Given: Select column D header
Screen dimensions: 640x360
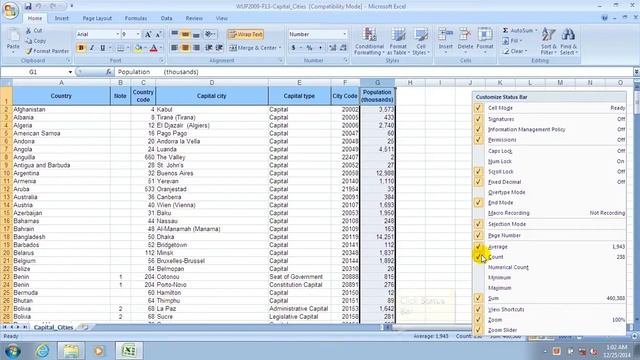Looking at the screenshot, I should pos(211,82).
